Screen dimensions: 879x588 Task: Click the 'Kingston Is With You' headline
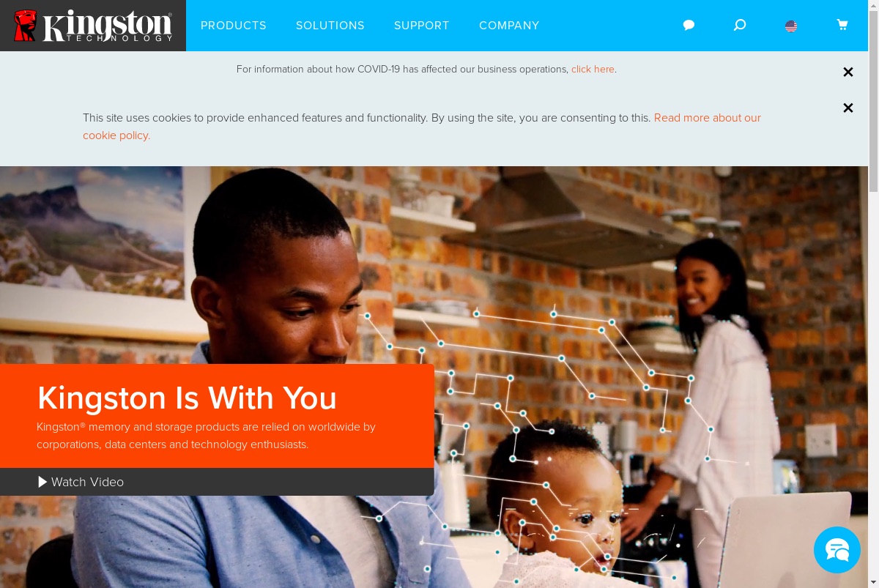[187, 398]
